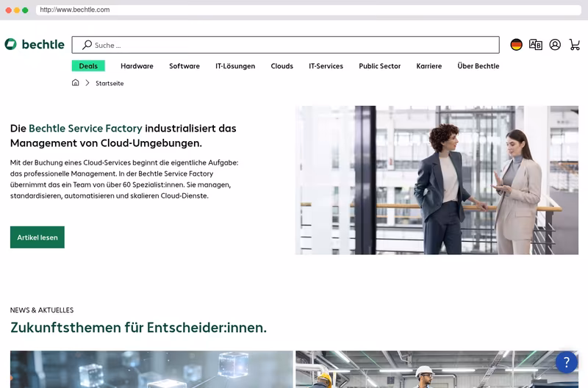Open the shopping cart icon
The height and width of the screenshot is (388, 588).
(x=575, y=45)
